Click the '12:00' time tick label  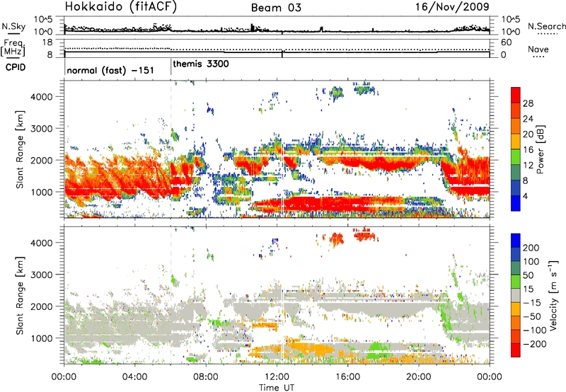pyautogui.click(x=277, y=377)
